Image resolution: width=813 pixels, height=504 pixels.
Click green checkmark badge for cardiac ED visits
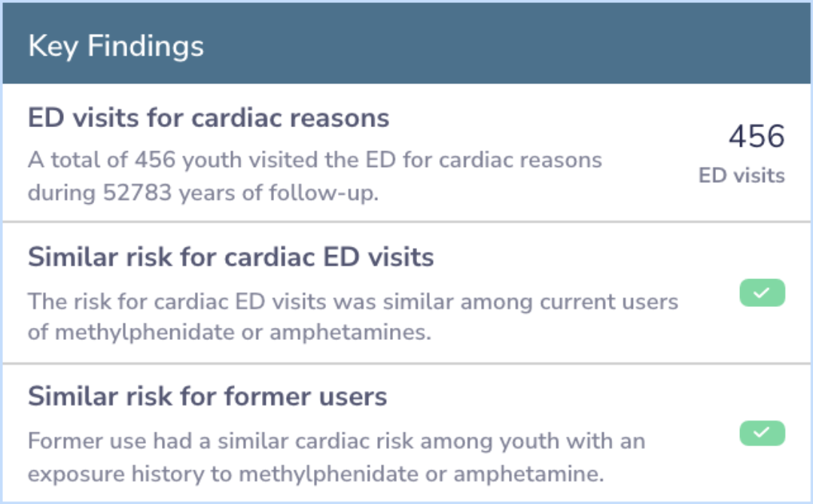(x=762, y=293)
